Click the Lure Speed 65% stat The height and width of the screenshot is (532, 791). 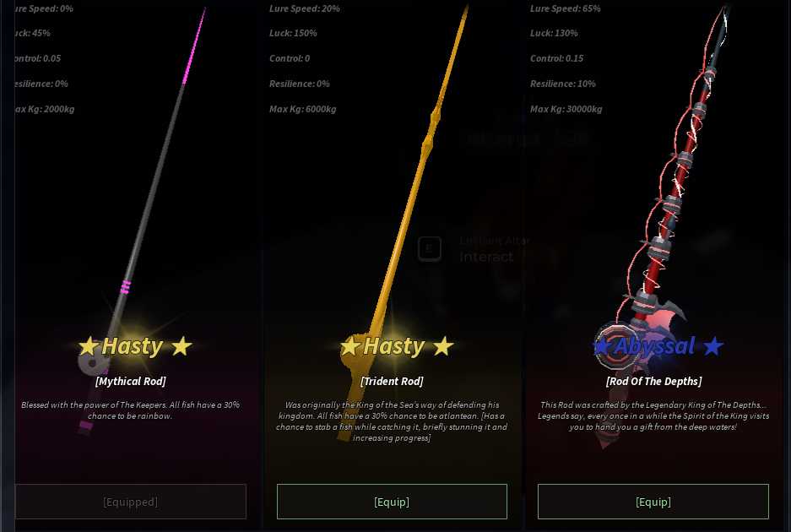[565, 8]
